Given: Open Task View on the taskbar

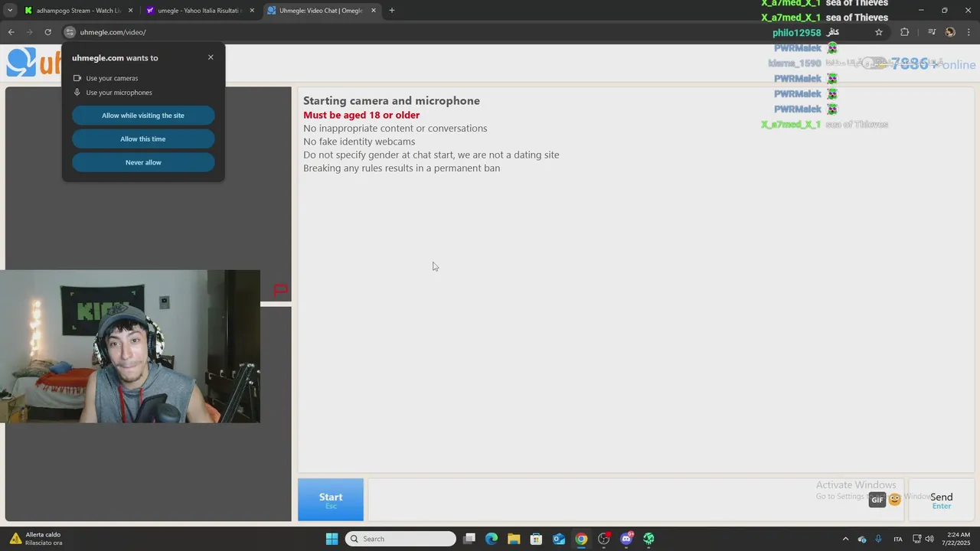Looking at the screenshot, I should tap(469, 539).
